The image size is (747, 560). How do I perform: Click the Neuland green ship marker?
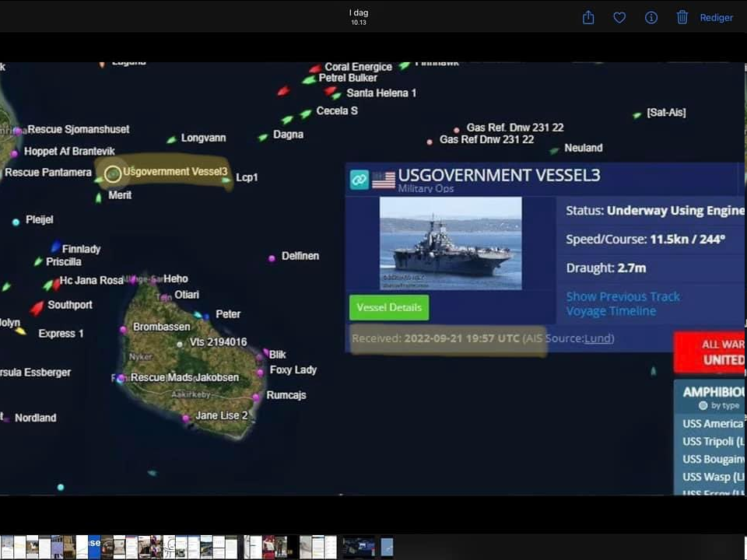pos(553,151)
